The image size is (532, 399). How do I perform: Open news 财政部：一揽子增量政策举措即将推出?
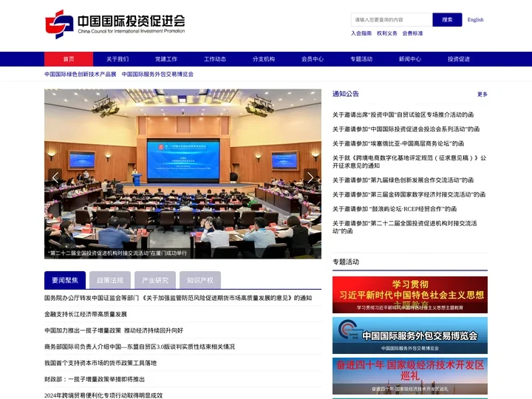[95, 379]
